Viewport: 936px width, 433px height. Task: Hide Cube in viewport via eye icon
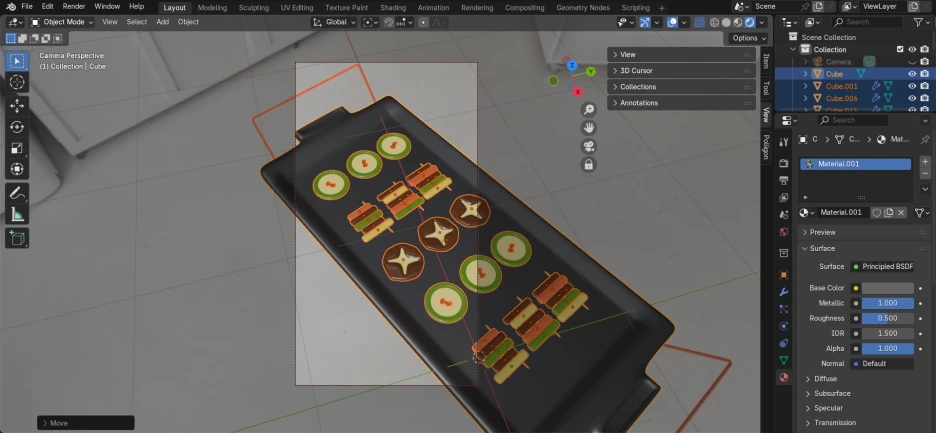(912, 74)
